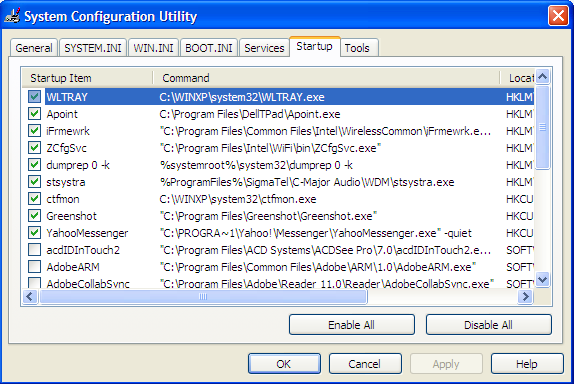
Task: Close the System Configuration Utility window
Action: [558, 16]
